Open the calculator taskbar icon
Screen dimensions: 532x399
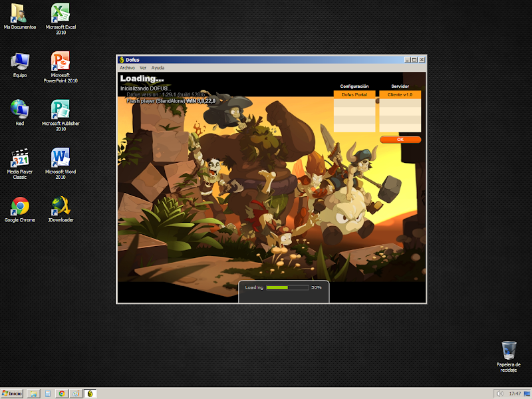tap(48, 394)
